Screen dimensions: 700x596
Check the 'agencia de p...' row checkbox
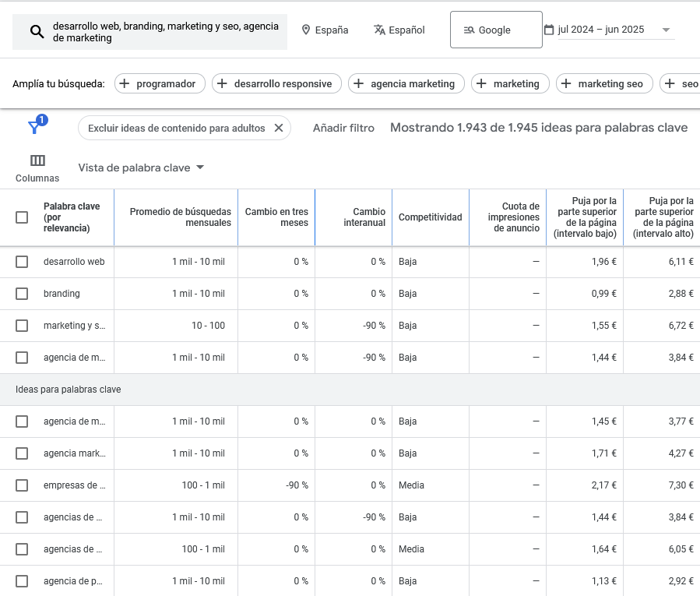pyautogui.click(x=22, y=581)
